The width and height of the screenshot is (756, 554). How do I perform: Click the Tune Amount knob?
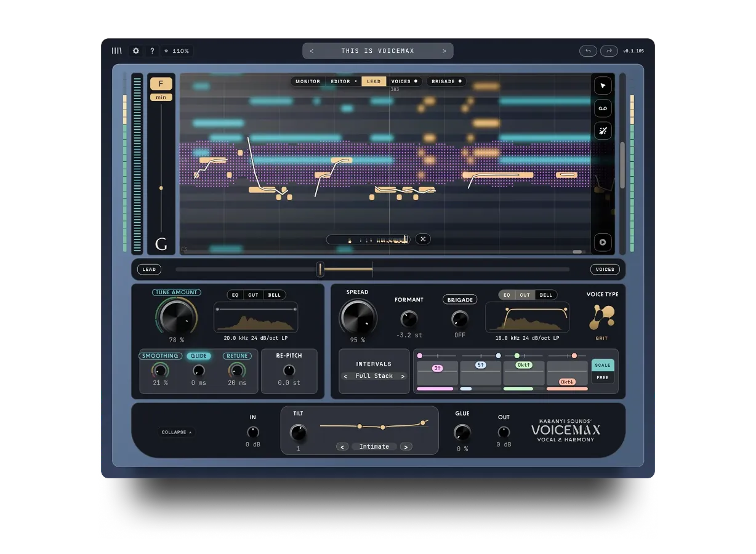(x=177, y=316)
